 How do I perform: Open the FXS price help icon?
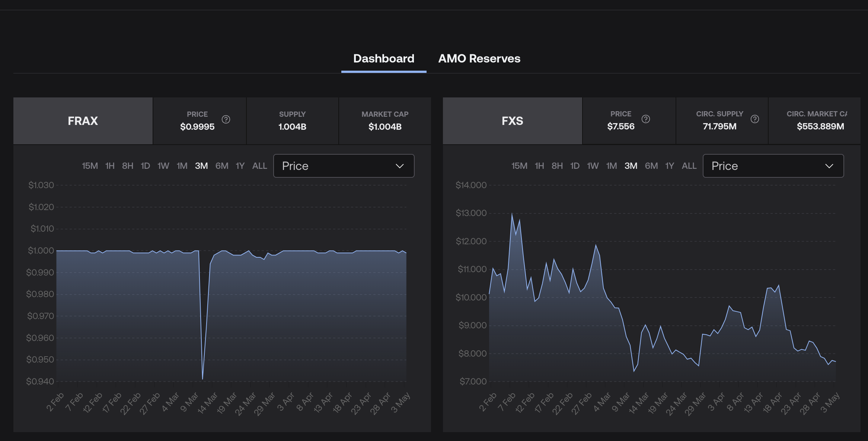click(646, 119)
